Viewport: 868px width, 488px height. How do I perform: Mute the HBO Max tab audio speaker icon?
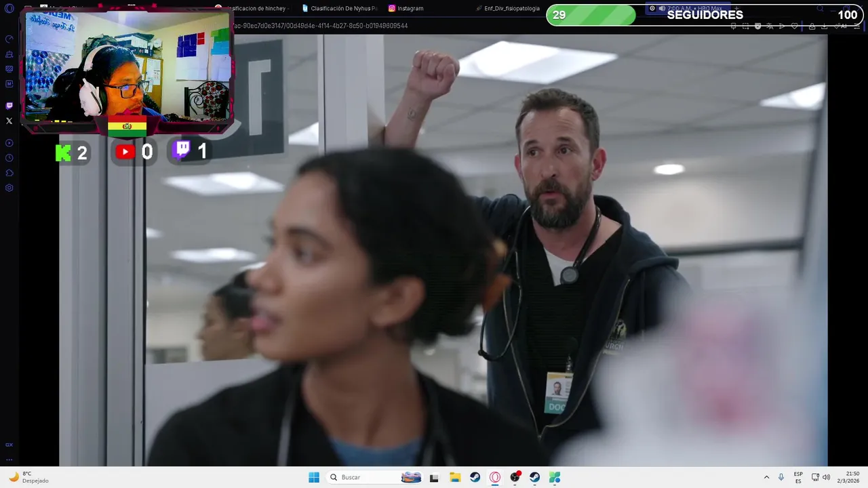(x=661, y=8)
